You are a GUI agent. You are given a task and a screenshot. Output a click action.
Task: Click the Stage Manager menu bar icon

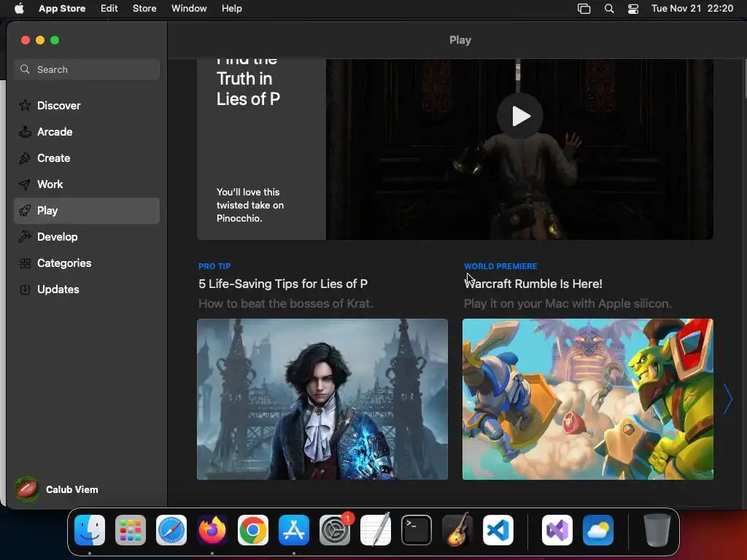point(584,9)
